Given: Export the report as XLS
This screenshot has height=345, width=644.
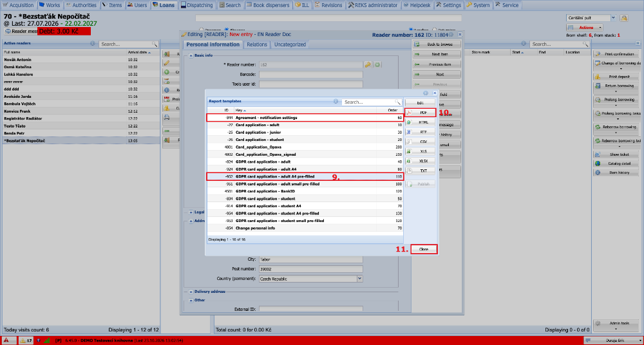Looking at the screenshot, I should (x=421, y=151).
